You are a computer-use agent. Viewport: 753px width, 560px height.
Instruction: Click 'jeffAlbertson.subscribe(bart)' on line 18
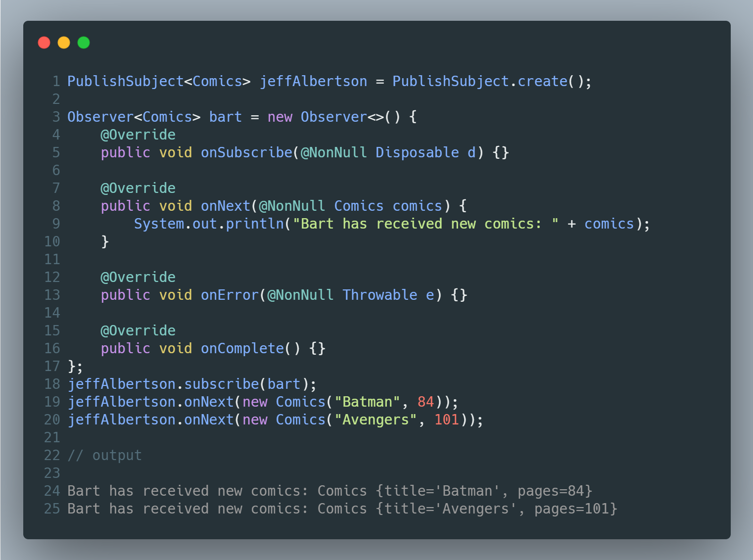coord(188,384)
